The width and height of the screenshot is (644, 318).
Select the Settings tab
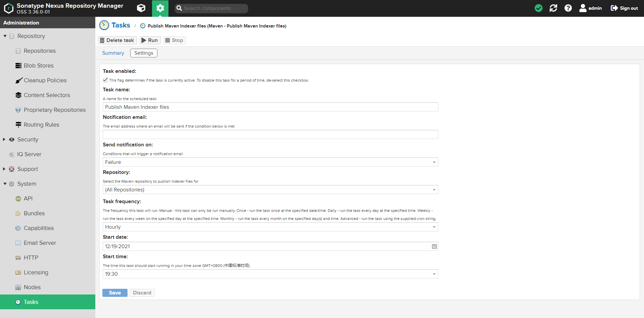pyautogui.click(x=144, y=53)
